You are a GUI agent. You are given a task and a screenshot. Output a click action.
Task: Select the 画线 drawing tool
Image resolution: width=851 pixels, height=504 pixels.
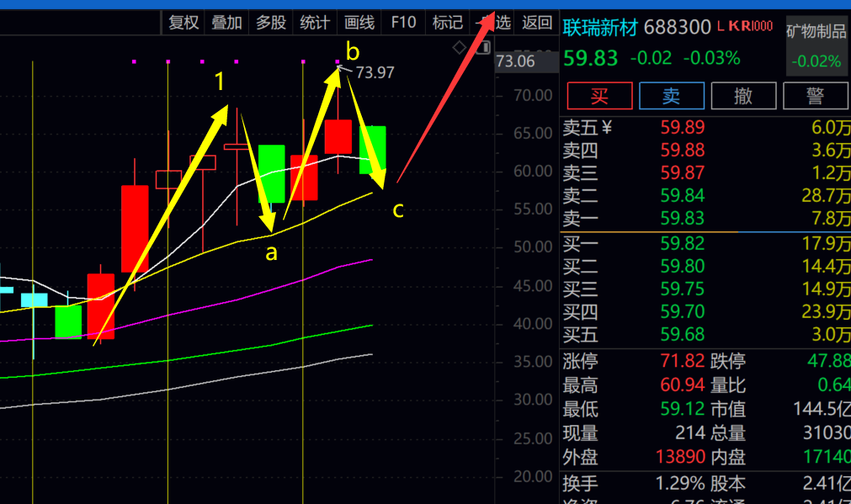pos(359,23)
